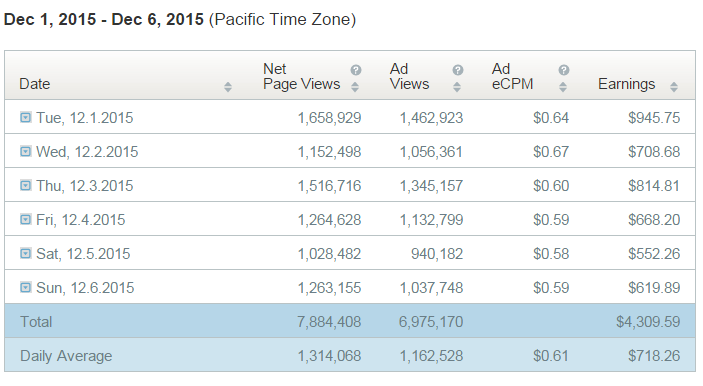The height and width of the screenshot is (386, 703).
Task: Sort by Net Page Views arrows
Action: click(x=355, y=87)
